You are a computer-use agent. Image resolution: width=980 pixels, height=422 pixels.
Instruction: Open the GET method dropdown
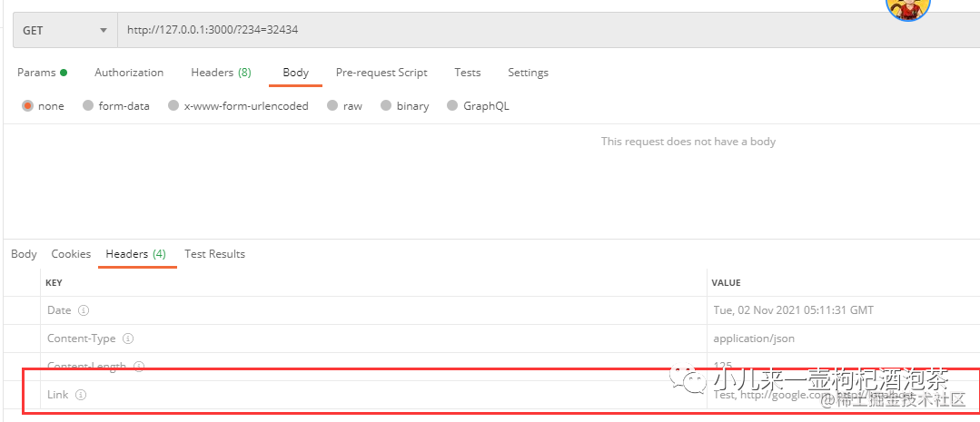coord(64,30)
